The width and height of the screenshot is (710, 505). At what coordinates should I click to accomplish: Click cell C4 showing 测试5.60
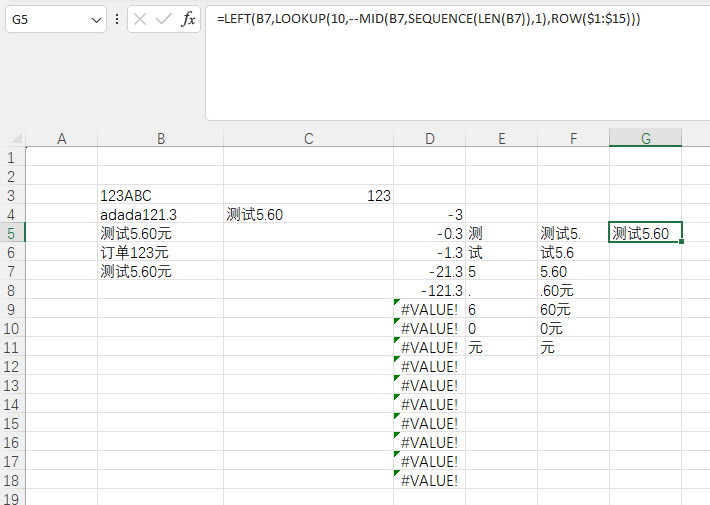click(x=308, y=214)
